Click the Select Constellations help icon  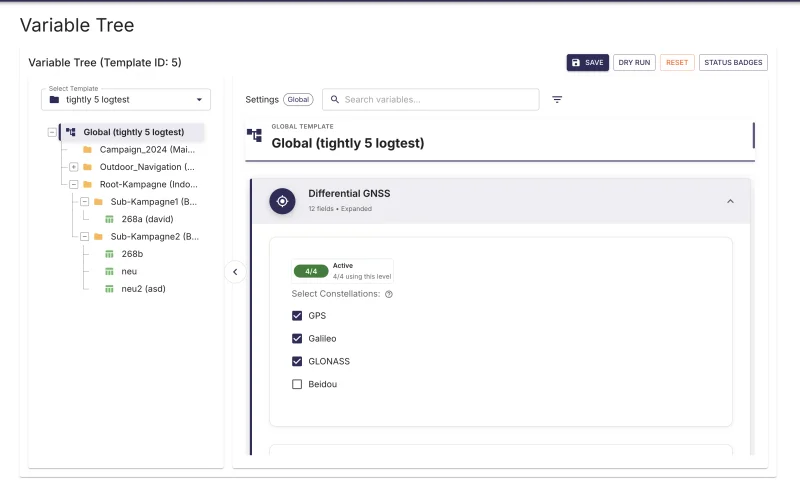[389, 294]
